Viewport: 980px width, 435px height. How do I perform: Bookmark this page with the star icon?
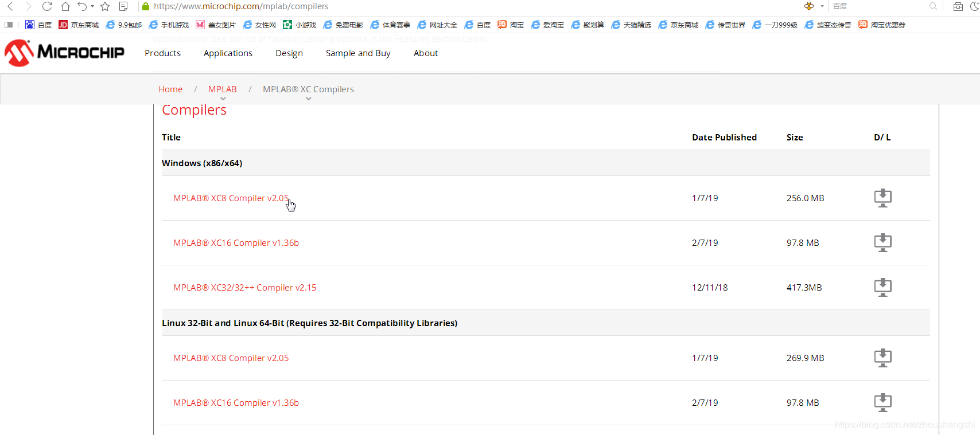pos(105,6)
